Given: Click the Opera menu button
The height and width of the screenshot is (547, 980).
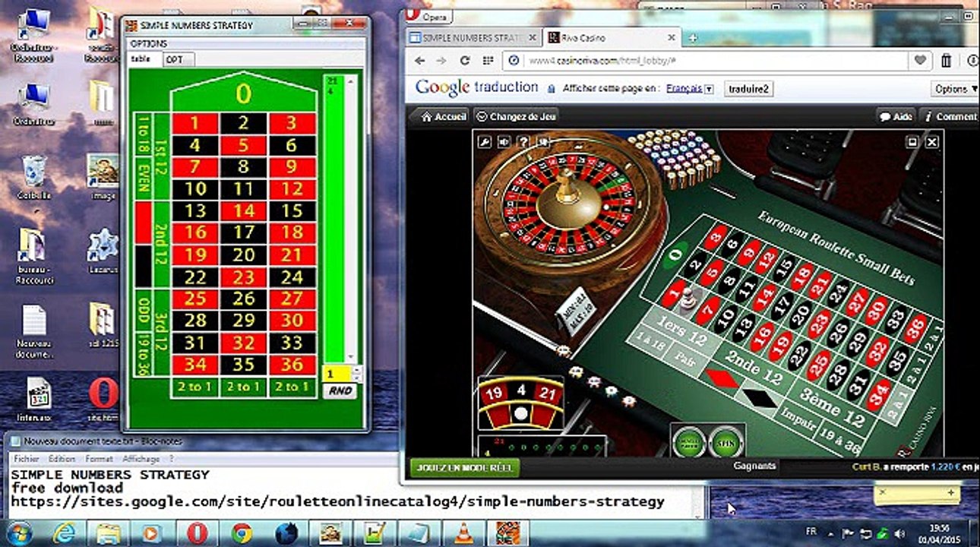Looking at the screenshot, I should (429, 15).
